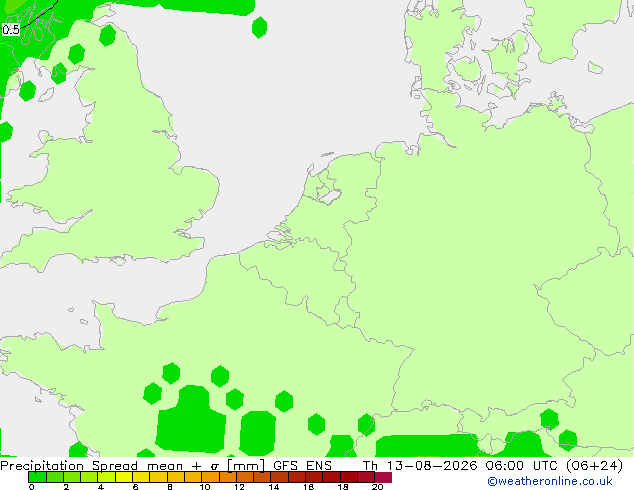Screen dimensions: 634x490
Task: Select the dark red legend swatch at 18
Action: (349, 477)
